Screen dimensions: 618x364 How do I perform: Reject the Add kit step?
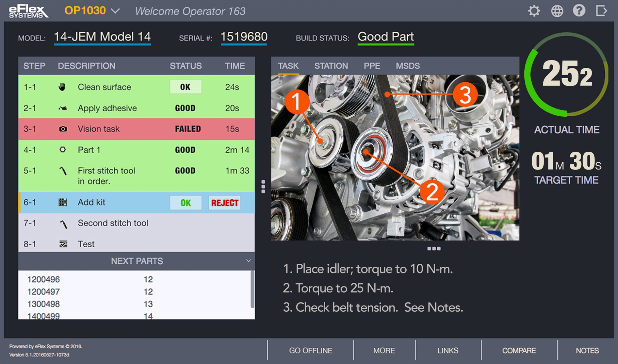tap(225, 203)
